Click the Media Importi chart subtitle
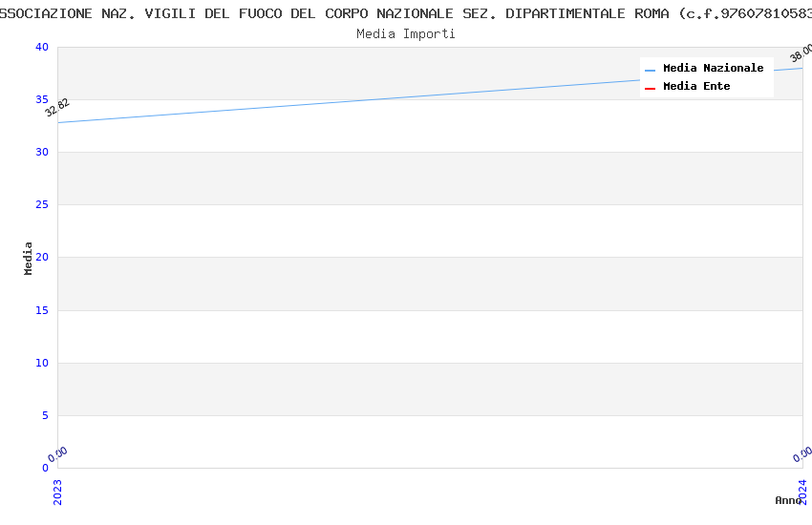 pyautogui.click(x=406, y=34)
